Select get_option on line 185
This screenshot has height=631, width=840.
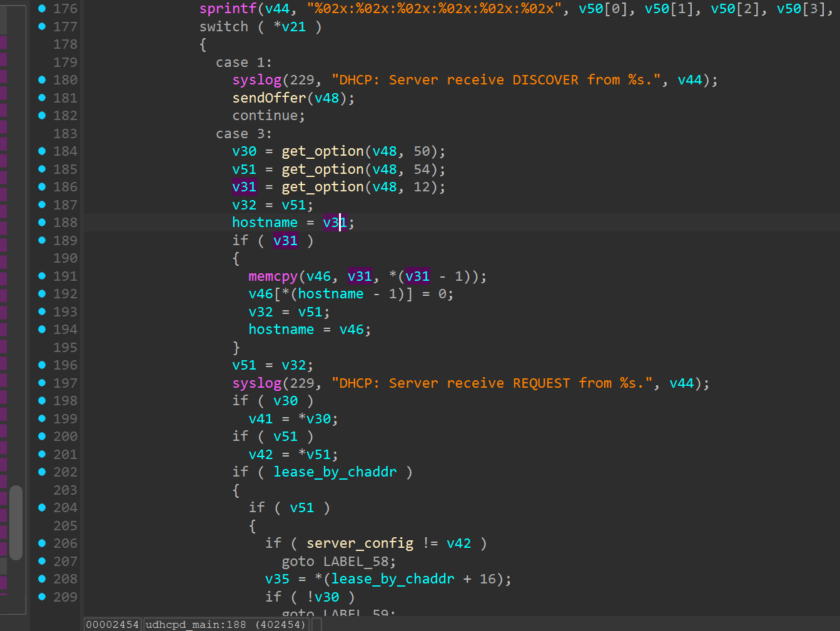coord(323,169)
